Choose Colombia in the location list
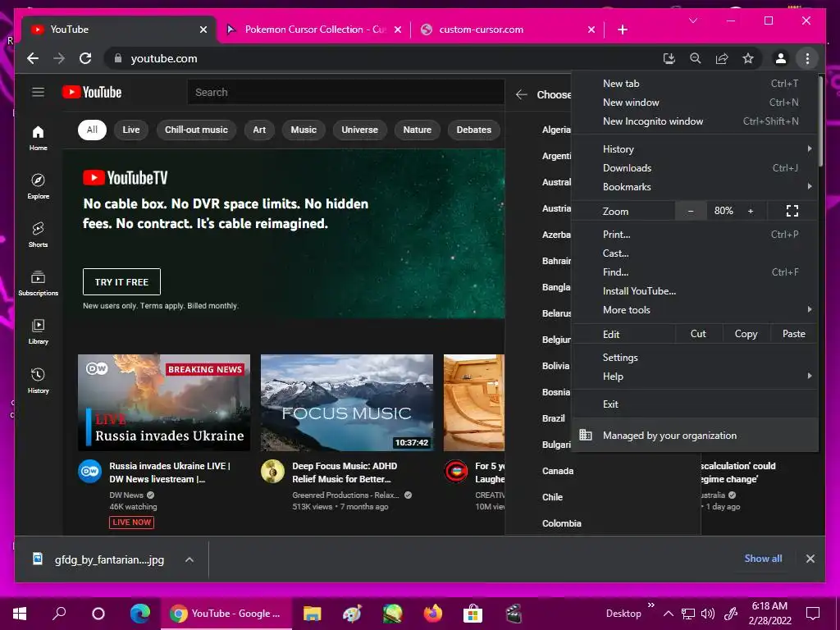Image resolution: width=840 pixels, height=630 pixels. pos(561,523)
